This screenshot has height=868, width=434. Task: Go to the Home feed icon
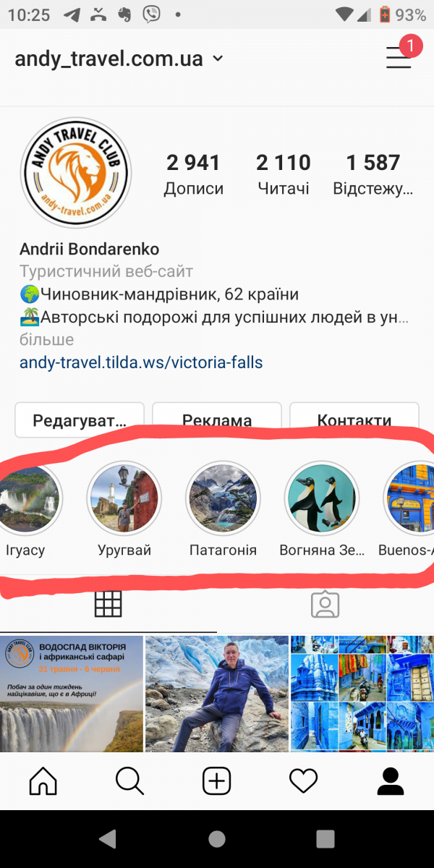point(43,780)
